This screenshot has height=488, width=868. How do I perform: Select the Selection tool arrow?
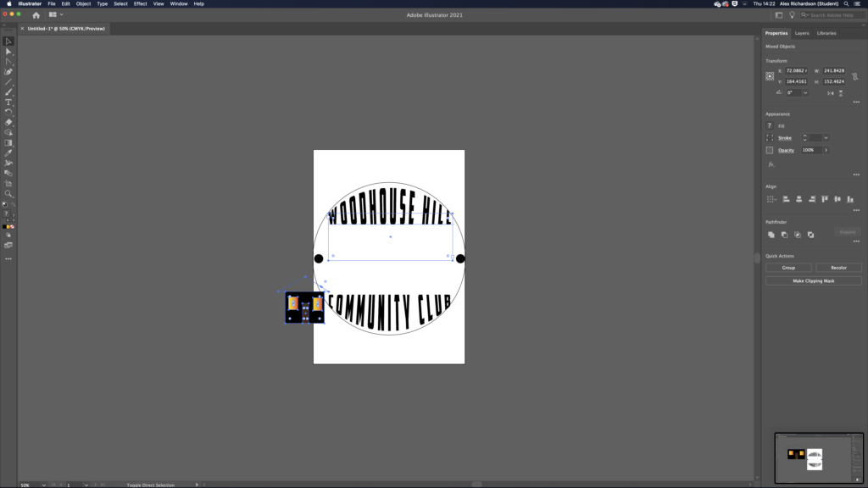tap(8, 42)
